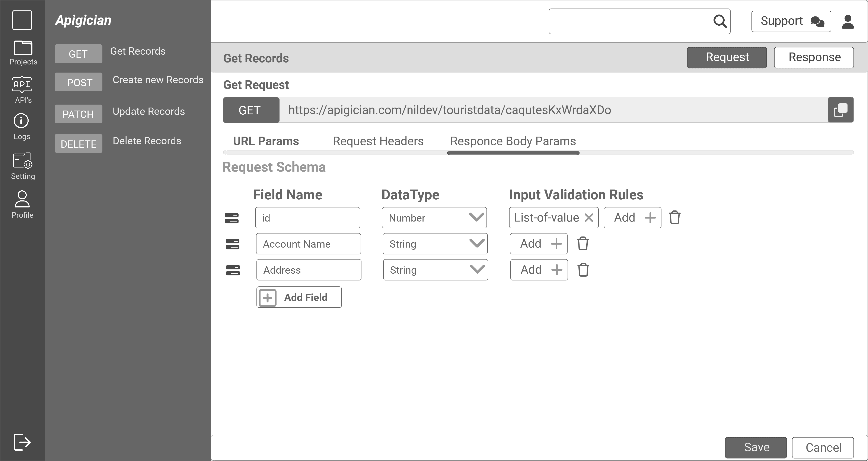868x461 pixels.
Task: Remove the List-of-value validation rule
Action: pyautogui.click(x=589, y=218)
